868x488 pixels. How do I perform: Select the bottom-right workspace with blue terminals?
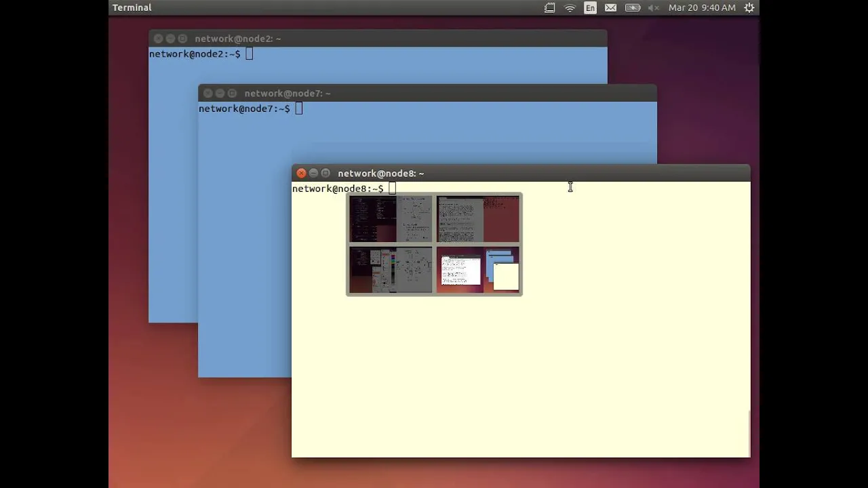(x=478, y=270)
